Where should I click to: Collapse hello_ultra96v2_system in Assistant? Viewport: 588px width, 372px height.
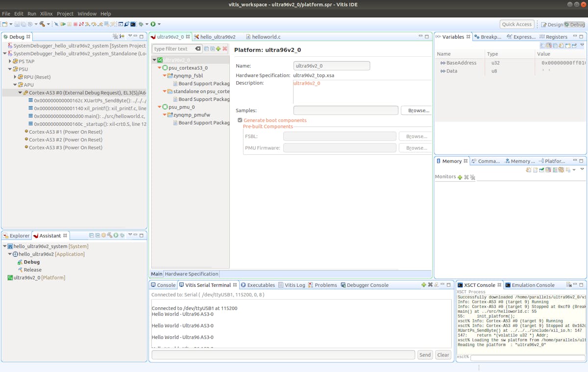(x=5, y=246)
